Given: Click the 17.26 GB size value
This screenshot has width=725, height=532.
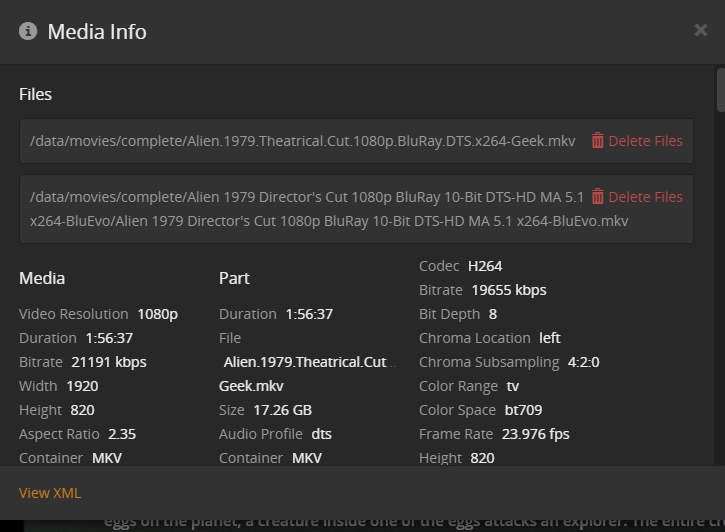Looking at the screenshot, I should click(x=282, y=410).
